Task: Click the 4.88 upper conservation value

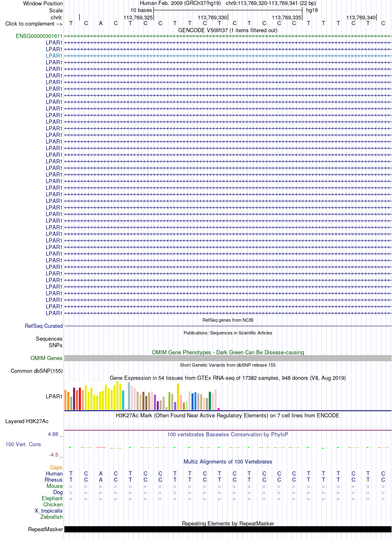Action: (53, 434)
